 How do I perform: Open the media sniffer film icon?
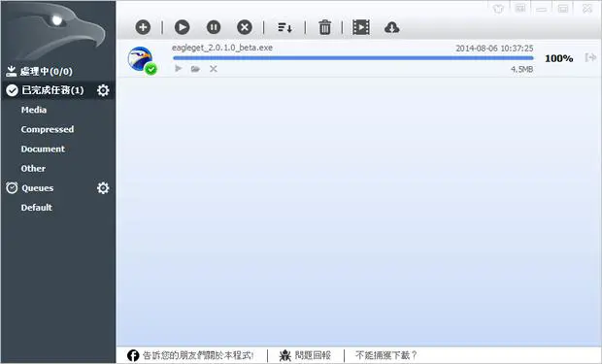pyautogui.click(x=361, y=27)
